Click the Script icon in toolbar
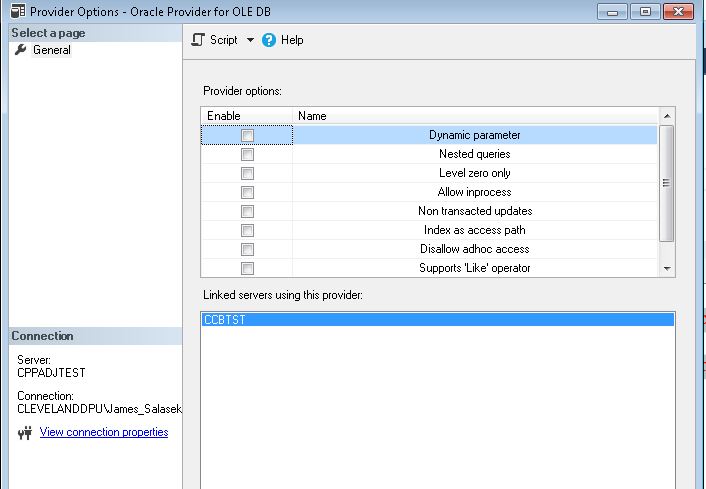This screenshot has height=489, width=706. point(198,40)
